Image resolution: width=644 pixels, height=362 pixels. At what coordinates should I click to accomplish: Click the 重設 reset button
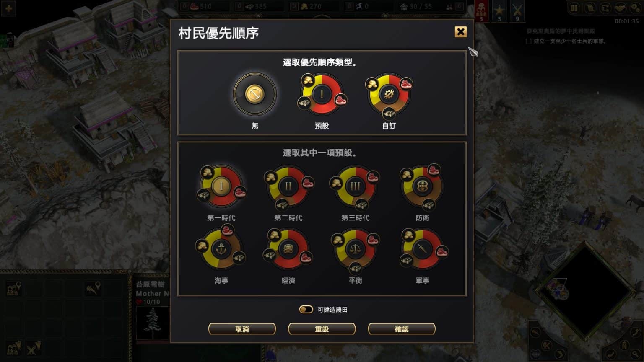tap(322, 329)
